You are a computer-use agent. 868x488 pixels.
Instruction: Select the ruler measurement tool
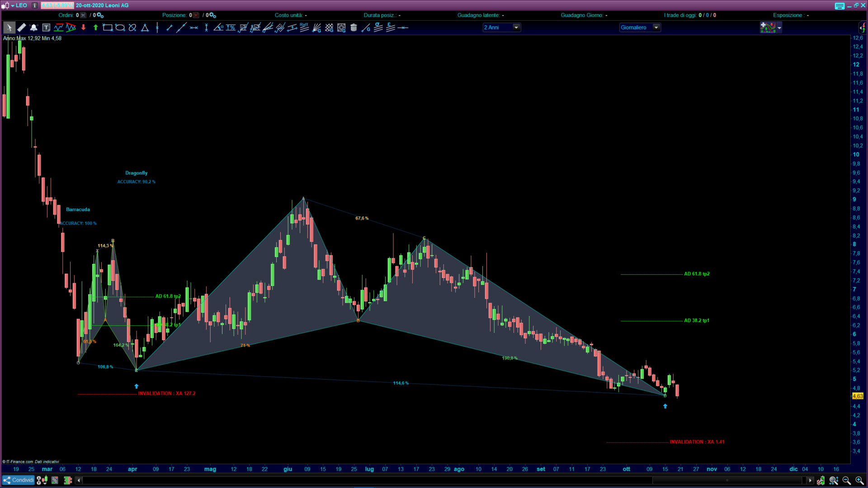point(21,28)
